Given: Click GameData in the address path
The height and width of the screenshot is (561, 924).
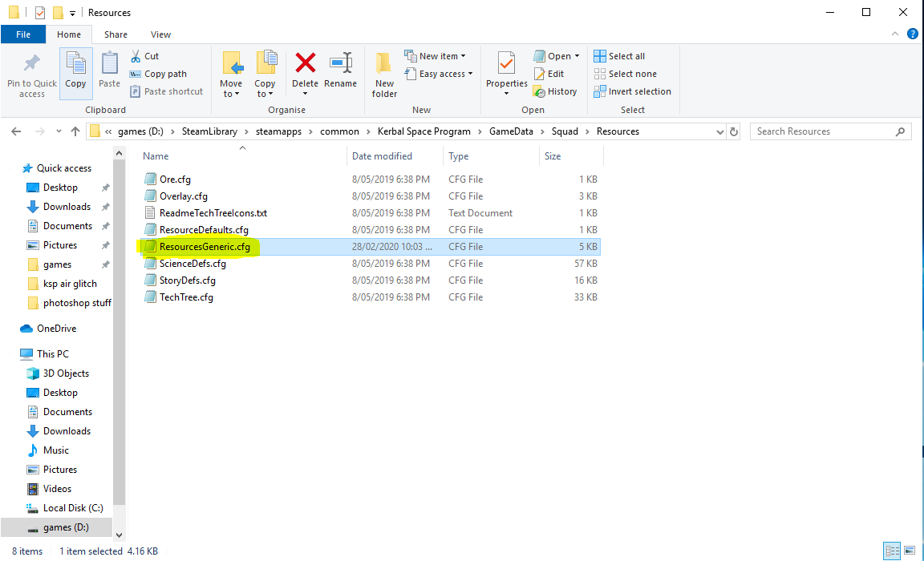Looking at the screenshot, I should point(511,131).
